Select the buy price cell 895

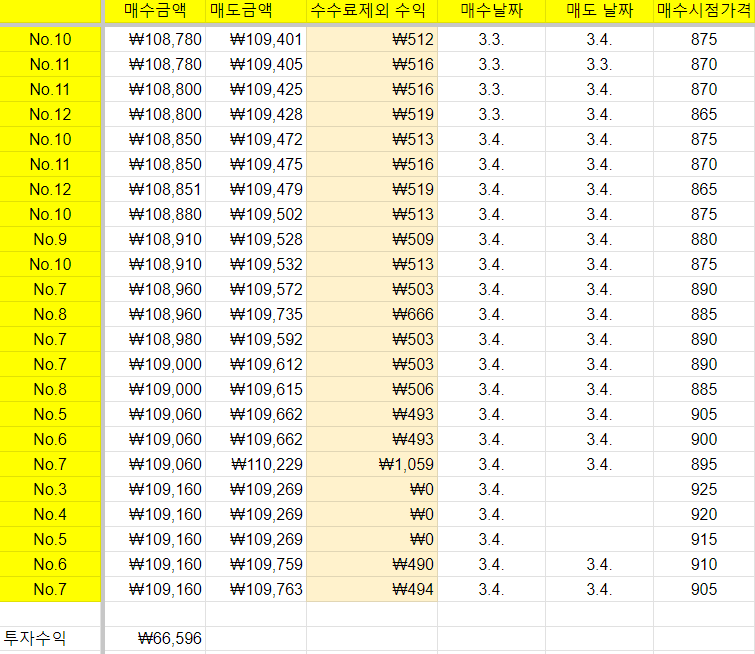pos(704,465)
